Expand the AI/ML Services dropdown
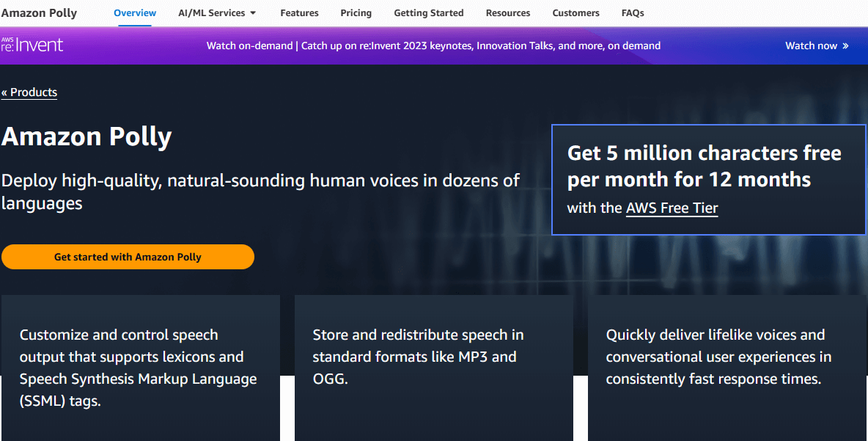868x441 pixels. point(217,12)
